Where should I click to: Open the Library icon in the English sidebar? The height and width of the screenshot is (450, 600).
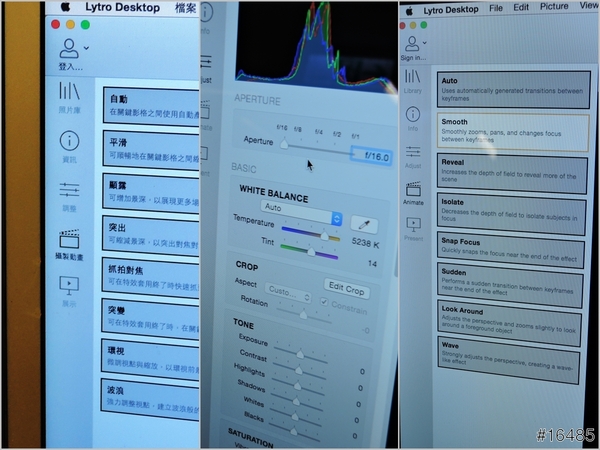pyautogui.click(x=412, y=77)
